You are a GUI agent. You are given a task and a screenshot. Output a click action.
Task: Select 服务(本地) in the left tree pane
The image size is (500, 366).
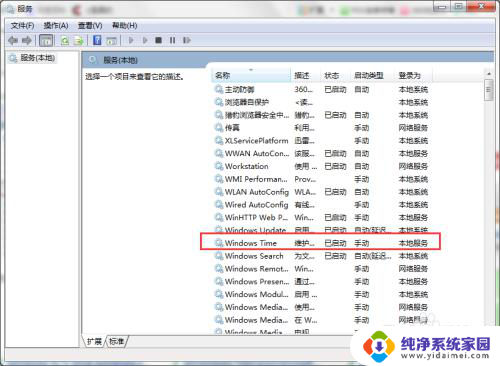(x=38, y=58)
